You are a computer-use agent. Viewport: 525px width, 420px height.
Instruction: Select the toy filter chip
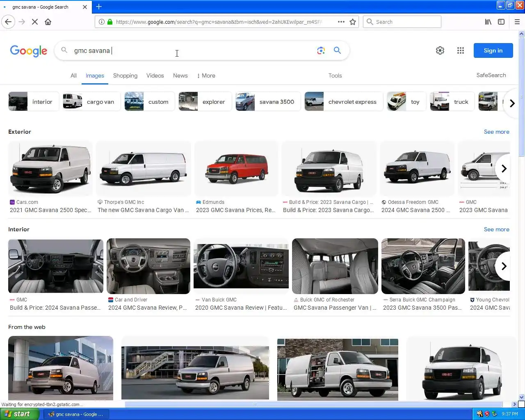[406, 102]
